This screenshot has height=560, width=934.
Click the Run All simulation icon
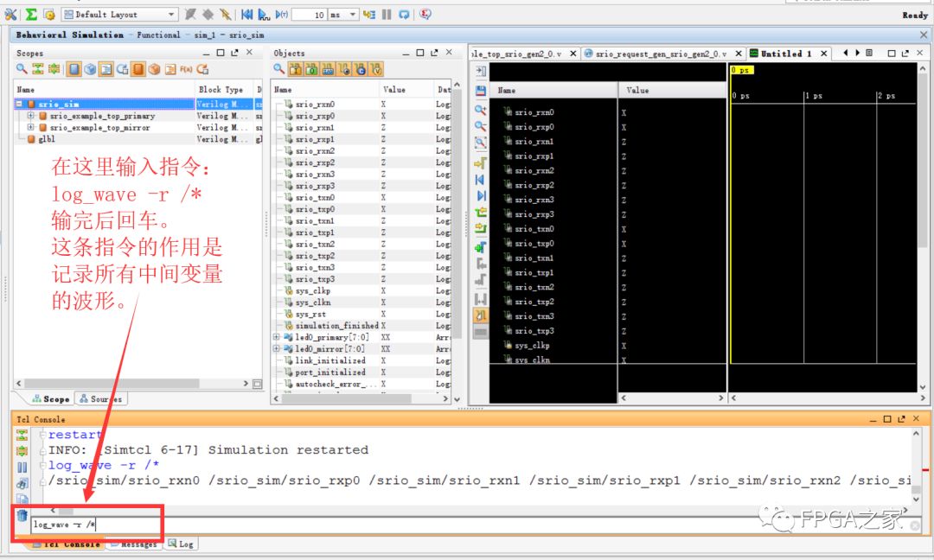263,15
